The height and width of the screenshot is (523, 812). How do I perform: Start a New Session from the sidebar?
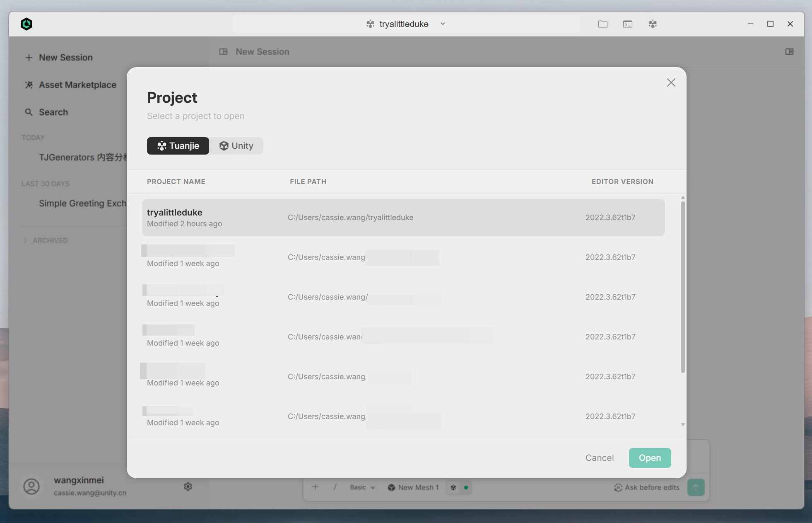click(x=59, y=58)
